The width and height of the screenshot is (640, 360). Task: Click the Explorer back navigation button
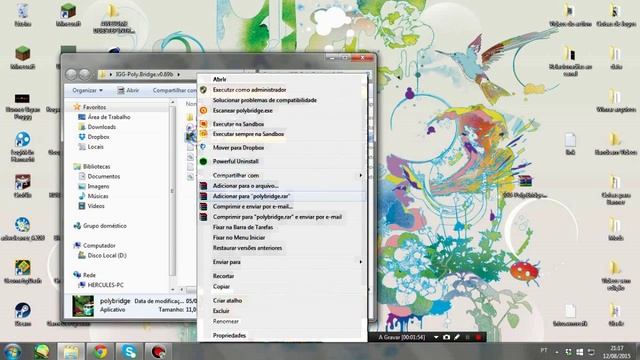71,74
